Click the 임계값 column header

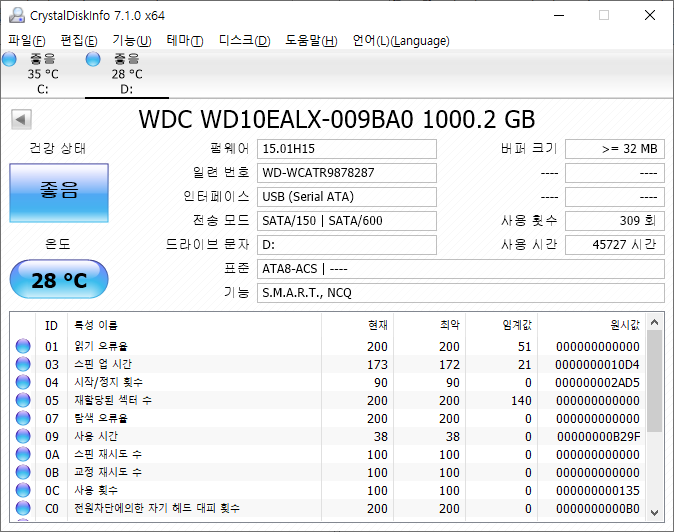click(501, 326)
